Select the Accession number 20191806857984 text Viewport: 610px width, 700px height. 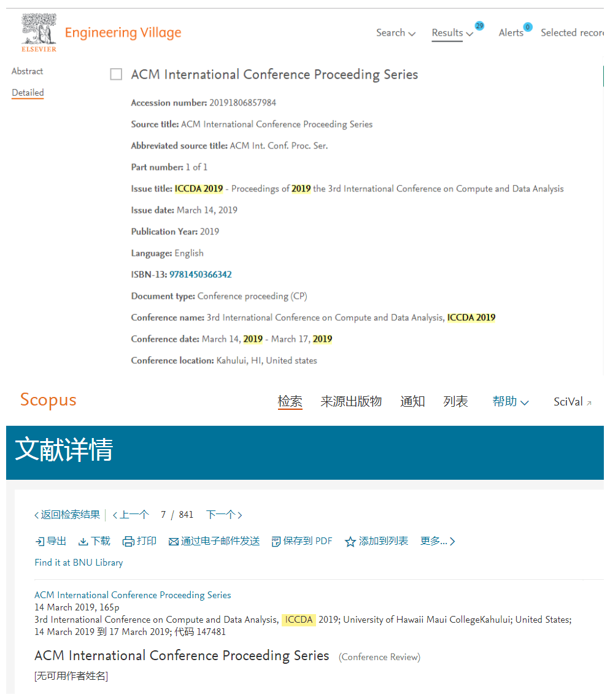click(242, 102)
